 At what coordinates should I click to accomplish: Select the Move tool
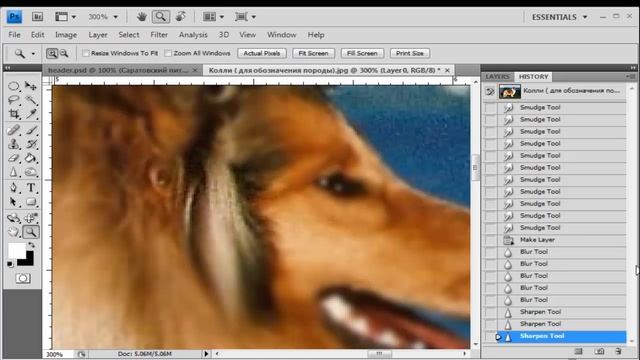[31, 86]
